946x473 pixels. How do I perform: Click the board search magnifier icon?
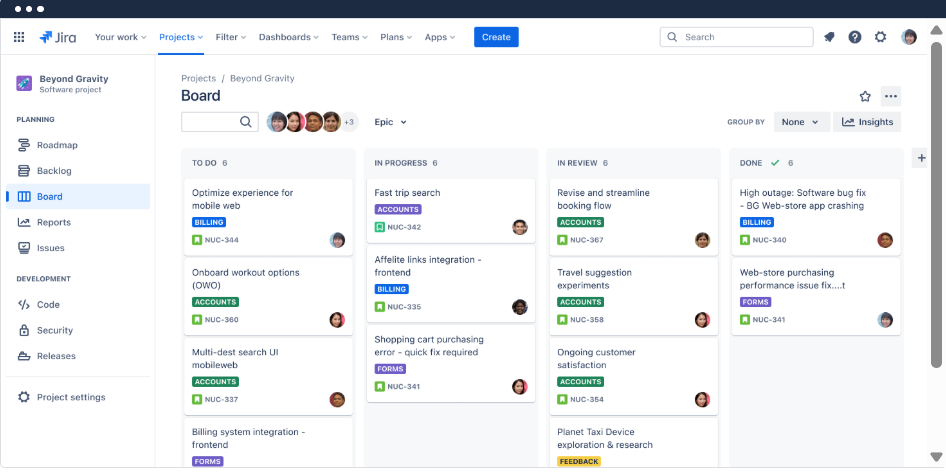[246, 122]
